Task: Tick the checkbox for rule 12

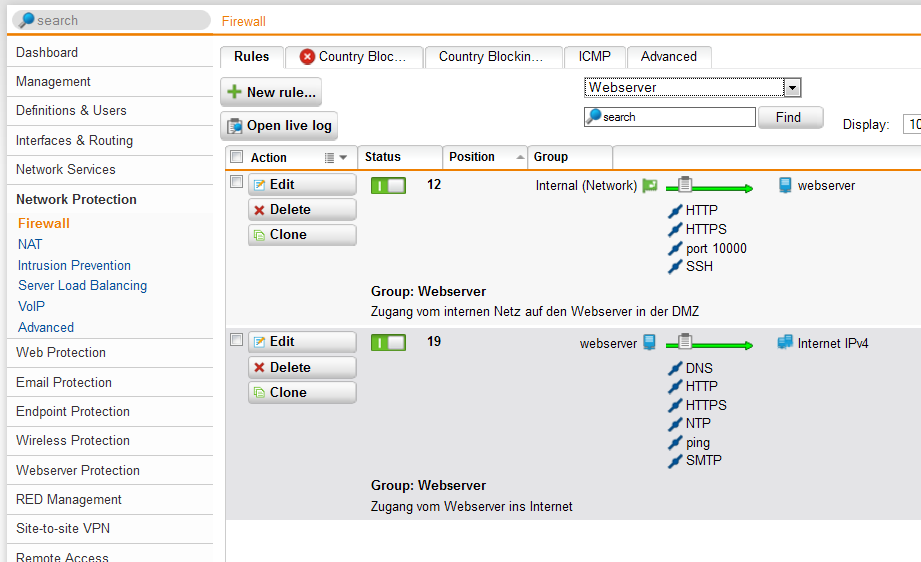Action: click(x=237, y=182)
